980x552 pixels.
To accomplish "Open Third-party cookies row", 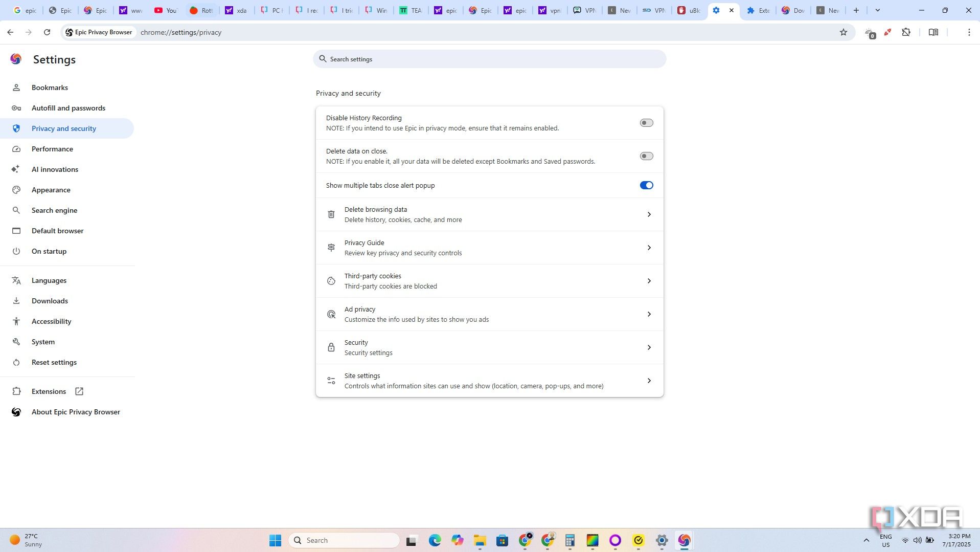I will 490,281.
